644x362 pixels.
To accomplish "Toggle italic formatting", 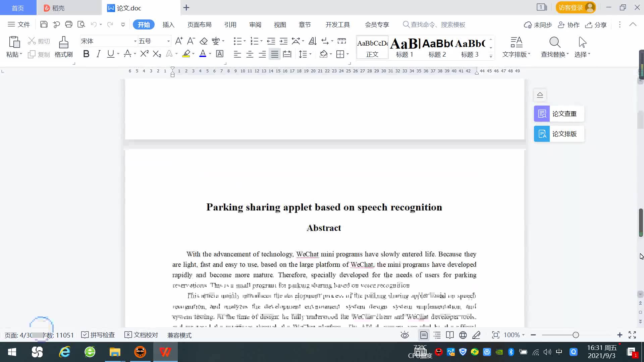I will click(98, 54).
